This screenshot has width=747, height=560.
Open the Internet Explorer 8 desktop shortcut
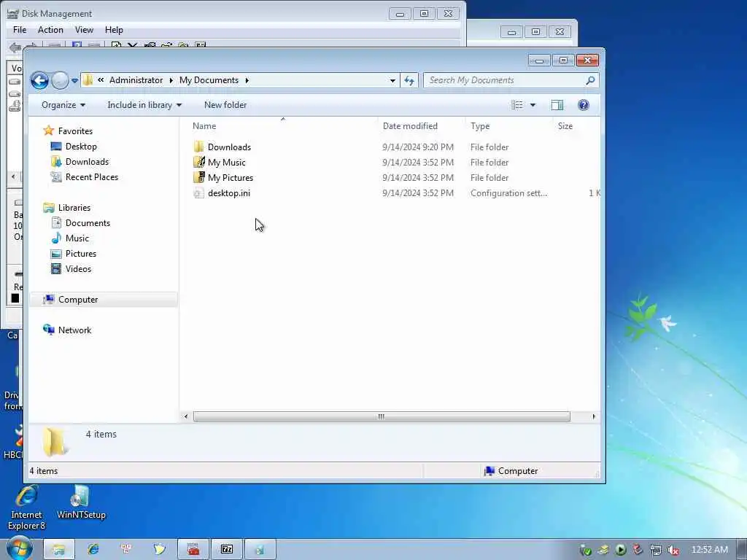27,507
